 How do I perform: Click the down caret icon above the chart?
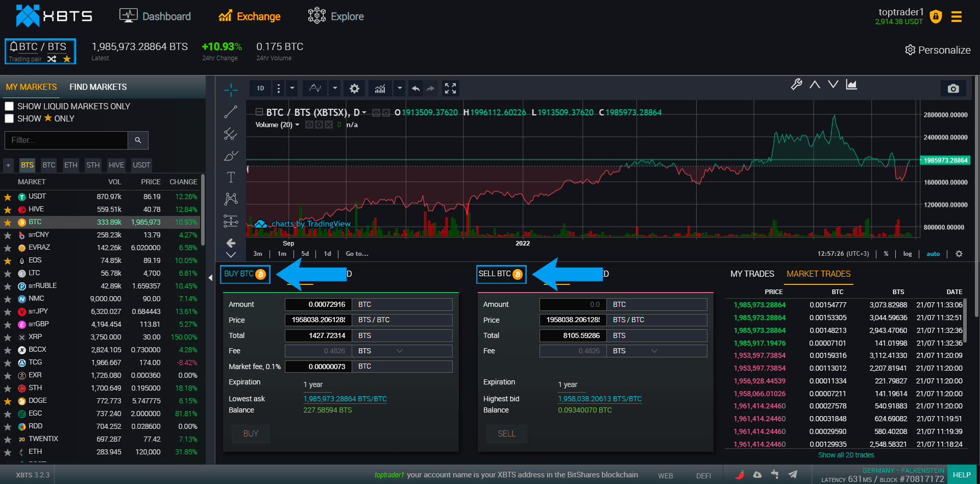[833, 84]
